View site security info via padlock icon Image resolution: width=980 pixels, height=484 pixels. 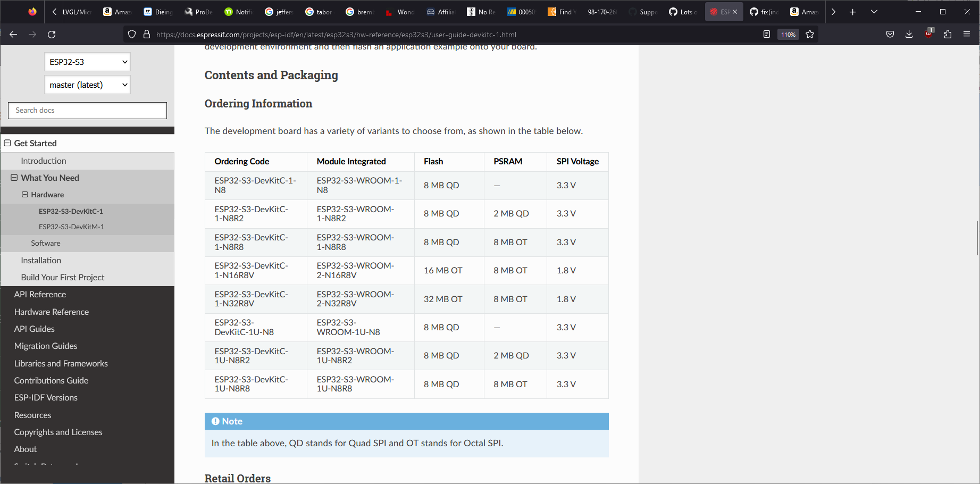[147, 34]
